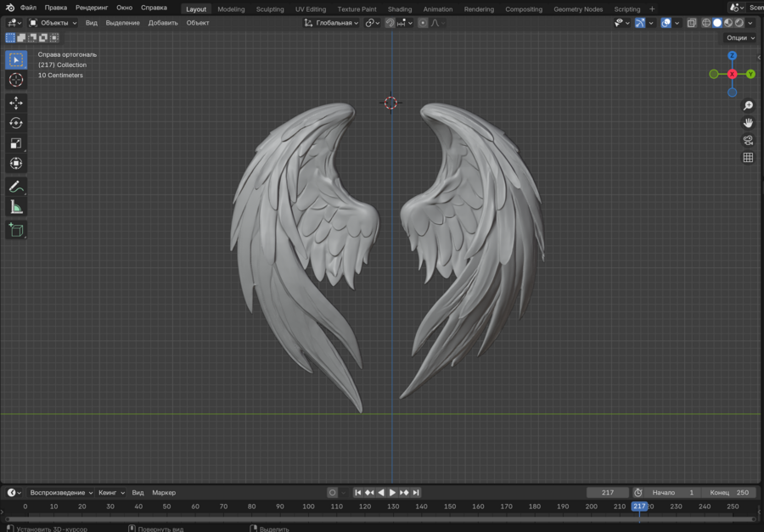
Task: Open the Рендеринг menu
Action: coord(92,8)
